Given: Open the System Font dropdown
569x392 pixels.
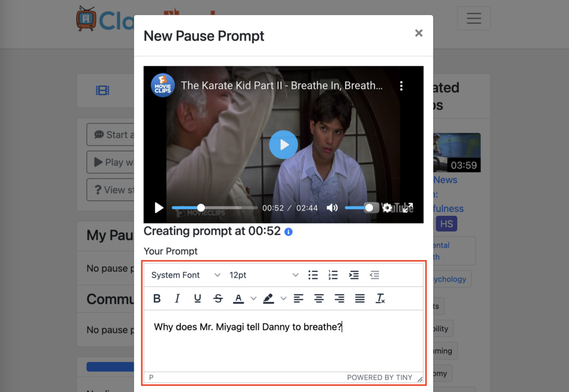Looking at the screenshot, I should tap(186, 275).
